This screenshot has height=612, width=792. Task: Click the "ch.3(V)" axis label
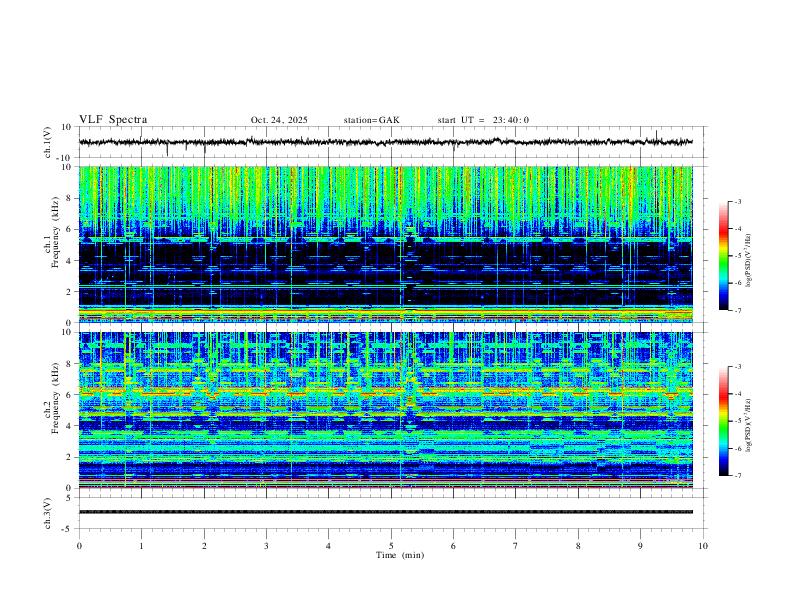click(x=48, y=513)
